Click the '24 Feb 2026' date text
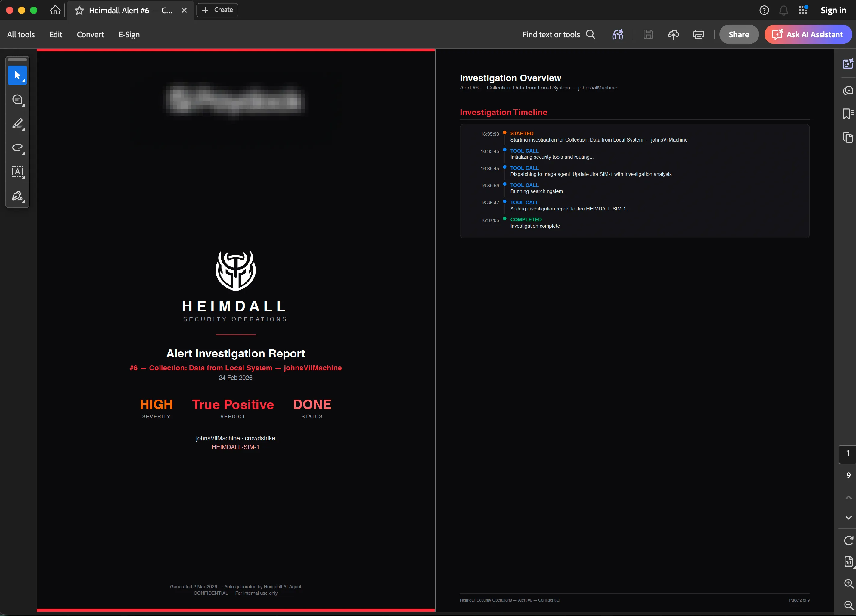856x616 pixels. (x=235, y=378)
